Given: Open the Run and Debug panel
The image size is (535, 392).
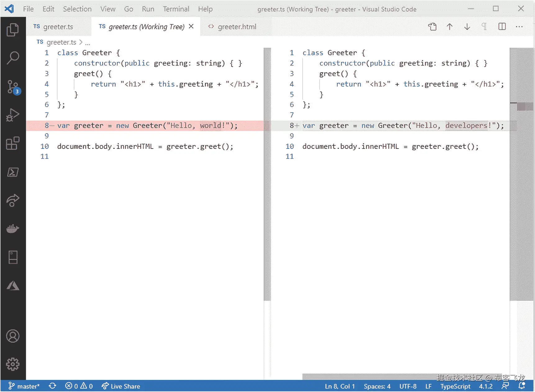Looking at the screenshot, I should click(x=13, y=115).
